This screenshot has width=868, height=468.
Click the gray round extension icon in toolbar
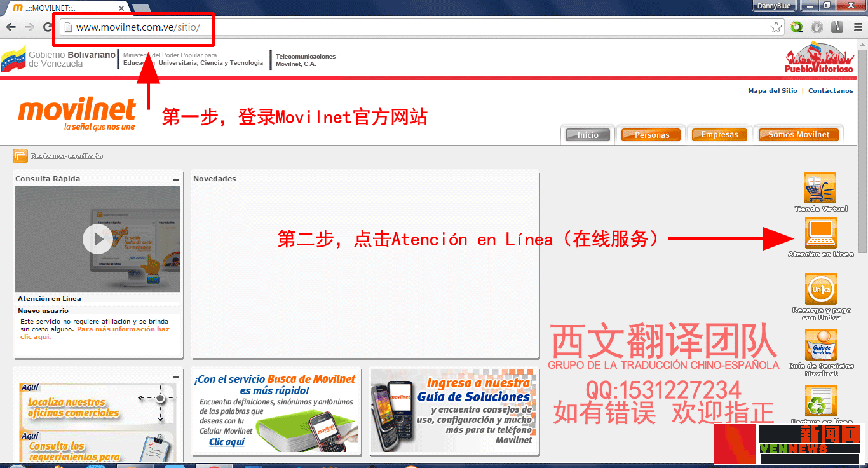pyautogui.click(x=817, y=27)
